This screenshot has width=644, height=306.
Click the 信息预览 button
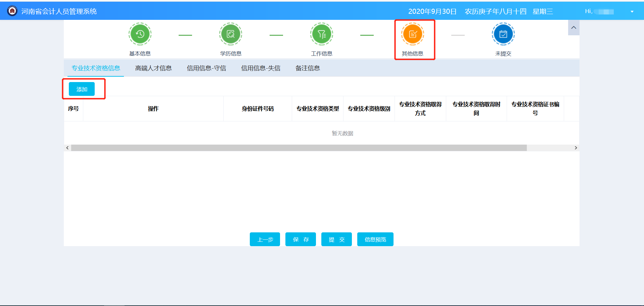pos(375,239)
